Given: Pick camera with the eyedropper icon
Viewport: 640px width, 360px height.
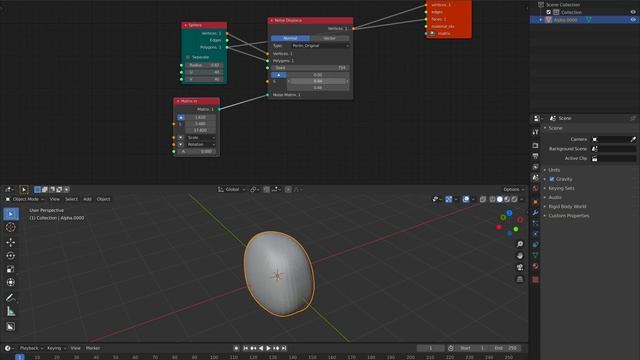Looking at the screenshot, I should coord(633,140).
